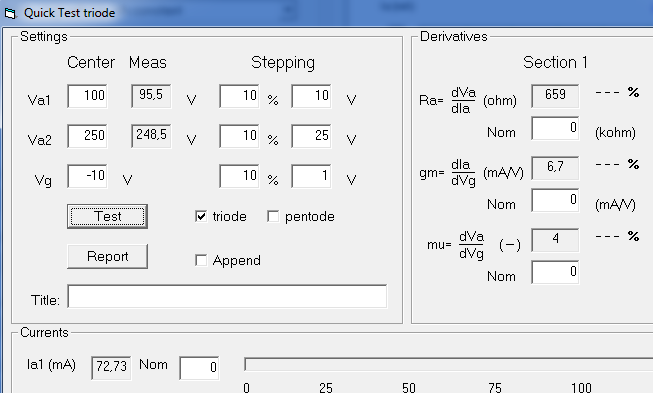Click the Quick Test triode window icon
The image size is (653, 393).
[x=10, y=13]
